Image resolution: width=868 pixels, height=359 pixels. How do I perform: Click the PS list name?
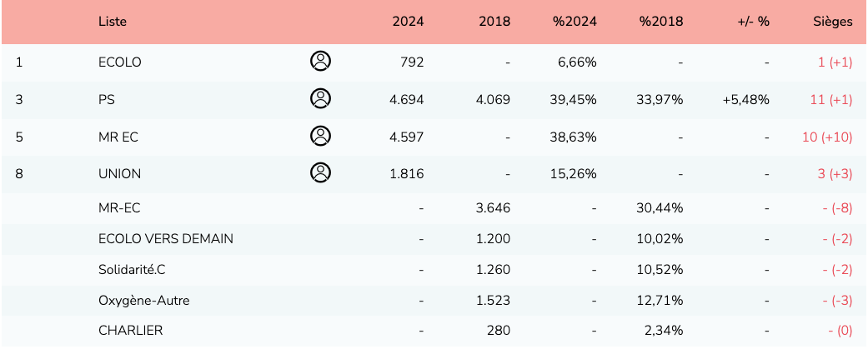[107, 99]
